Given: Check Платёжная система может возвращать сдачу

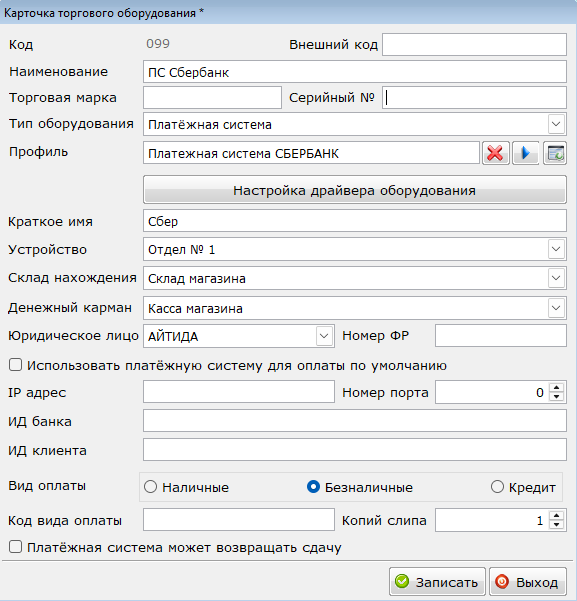Looking at the screenshot, I should click(15, 547).
